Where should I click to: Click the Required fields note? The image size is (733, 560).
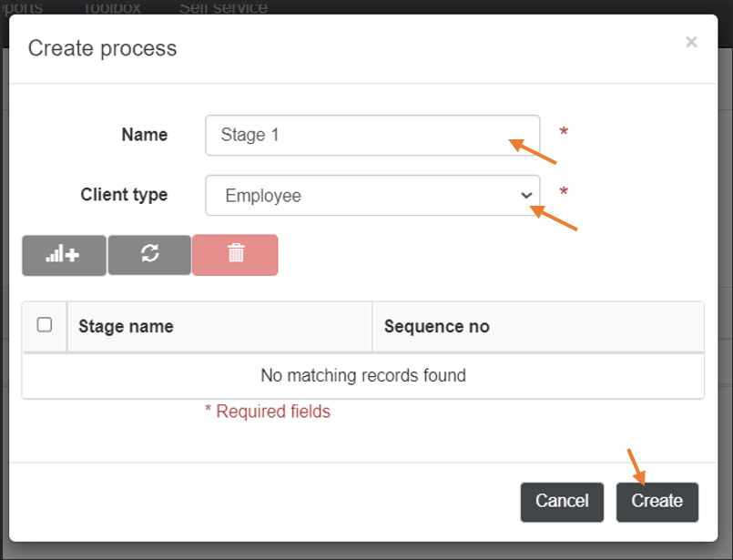tap(267, 411)
